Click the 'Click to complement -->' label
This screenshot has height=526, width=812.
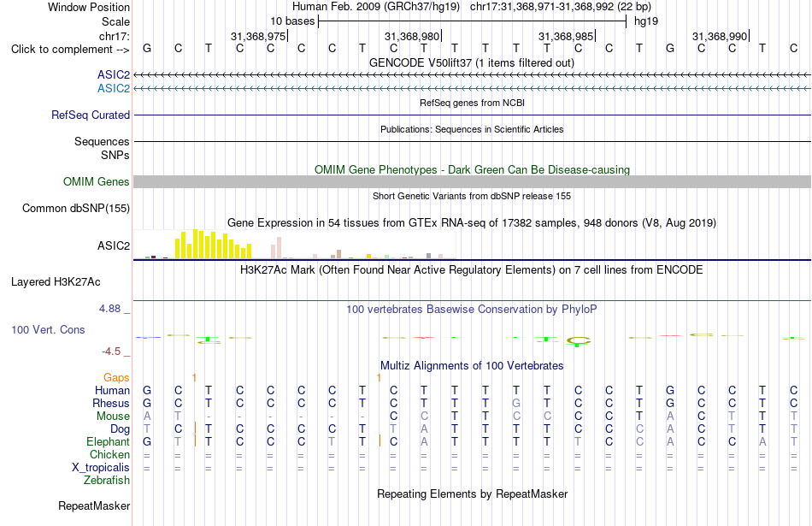click(x=70, y=50)
